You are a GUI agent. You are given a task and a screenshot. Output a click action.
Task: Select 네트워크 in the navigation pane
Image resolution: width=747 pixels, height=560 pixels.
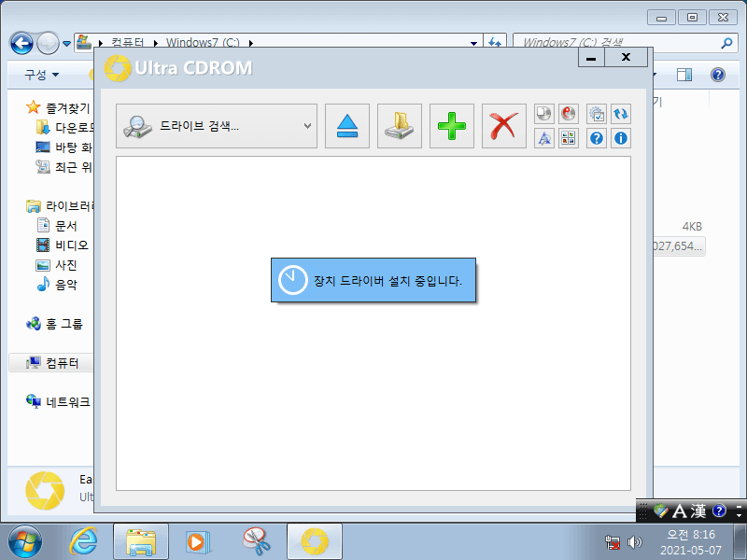58,402
